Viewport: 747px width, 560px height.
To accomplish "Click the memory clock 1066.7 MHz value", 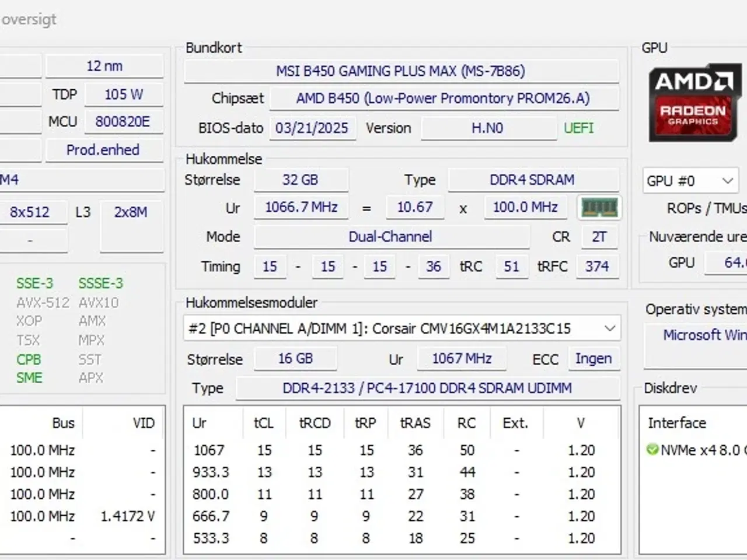I will coord(301,207).
